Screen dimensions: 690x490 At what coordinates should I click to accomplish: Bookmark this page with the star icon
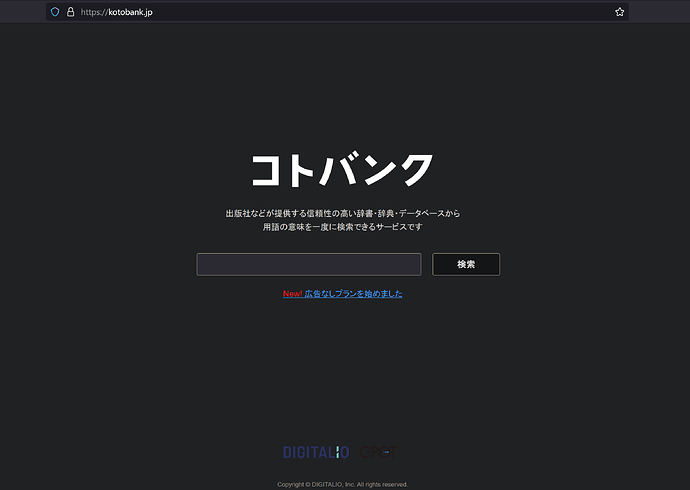(619, 12)
